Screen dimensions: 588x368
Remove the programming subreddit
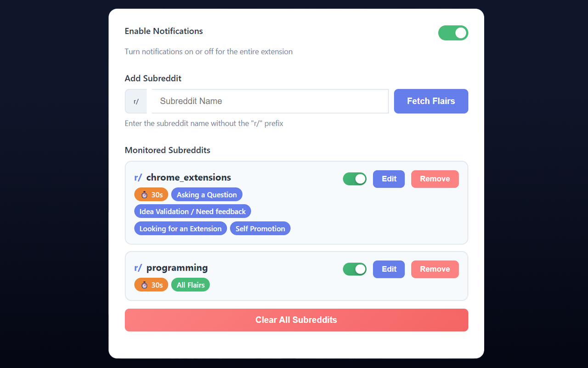pos(435,269)
